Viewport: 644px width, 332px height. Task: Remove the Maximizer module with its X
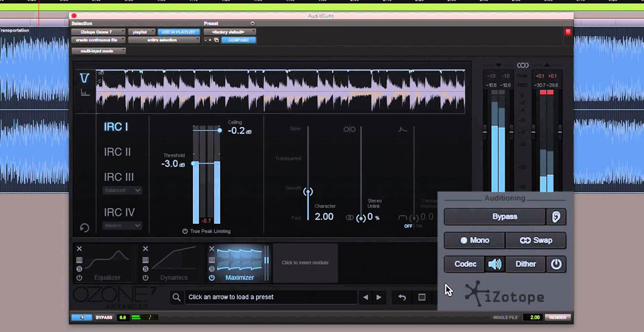[x=211, y=248]
